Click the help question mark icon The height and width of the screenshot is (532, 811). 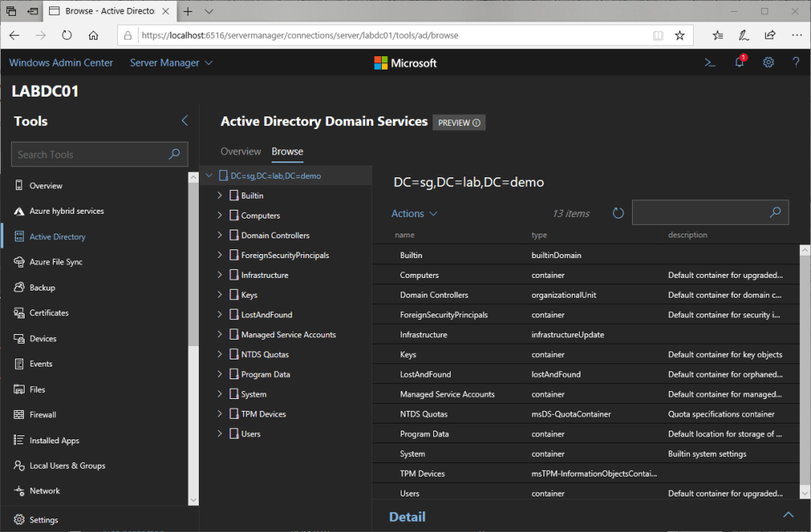click(796, 63)
